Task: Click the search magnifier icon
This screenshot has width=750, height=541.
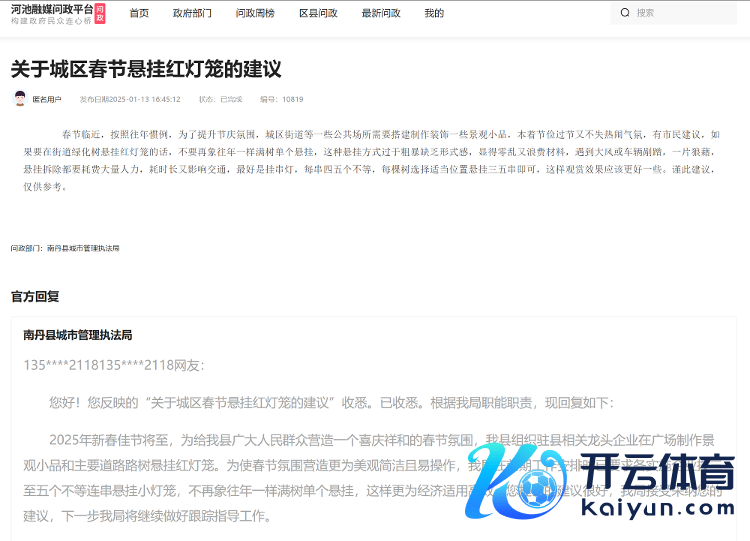Action: coord(625,13)
